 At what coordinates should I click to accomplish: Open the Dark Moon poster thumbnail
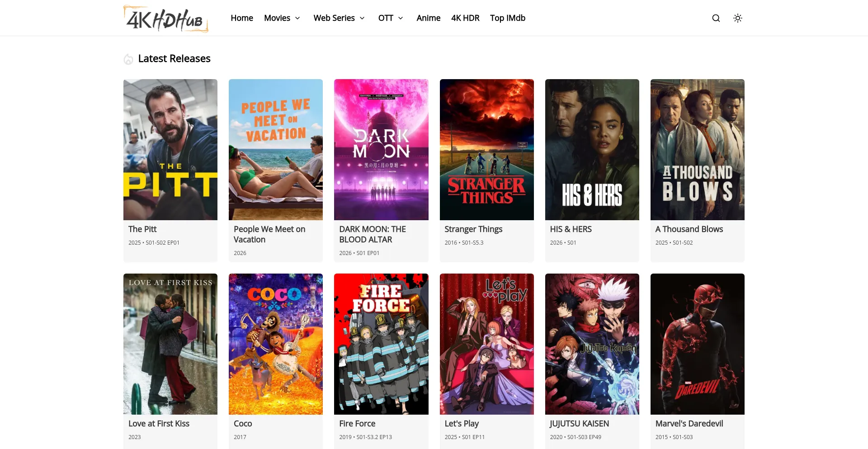tap(381, 150)
